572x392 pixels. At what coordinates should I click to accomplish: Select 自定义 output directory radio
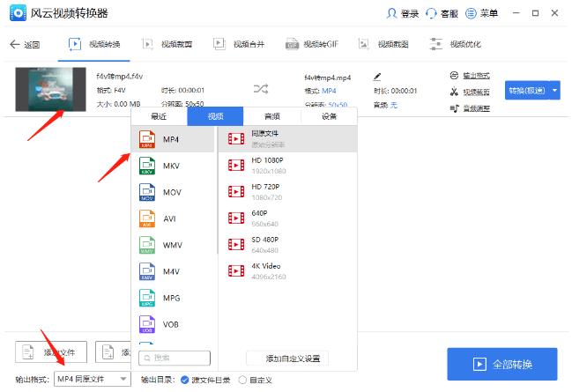tap(242, 380)
